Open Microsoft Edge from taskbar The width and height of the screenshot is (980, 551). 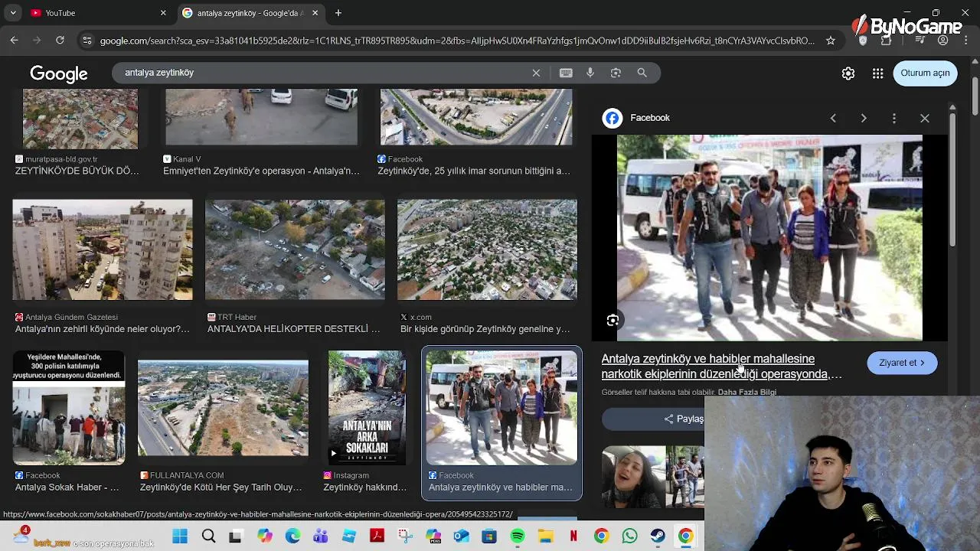(292, 536)
